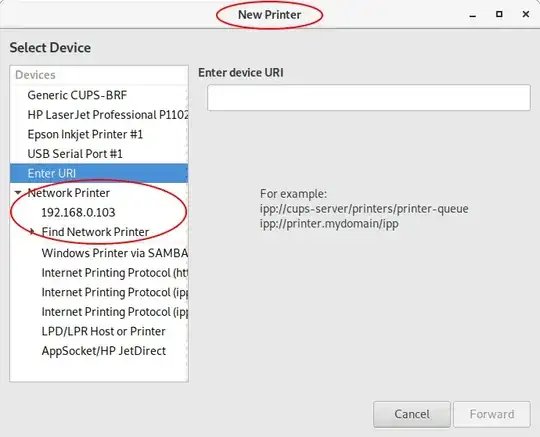
Task: Expand the Find Network Printer arrow
Action: [x=32, y=232]
